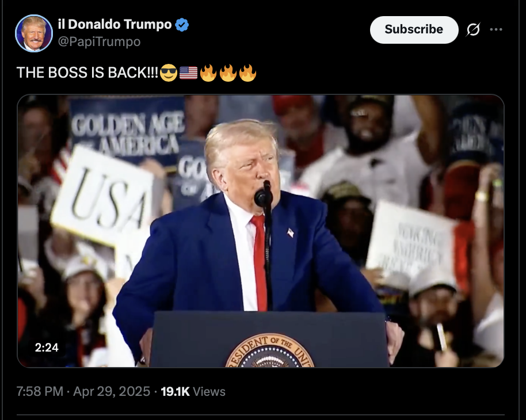Screen dimensions: 526x420
Task: Click the blue verified checkmark badge
Action: pyautogui.click(x=182, y=25)
